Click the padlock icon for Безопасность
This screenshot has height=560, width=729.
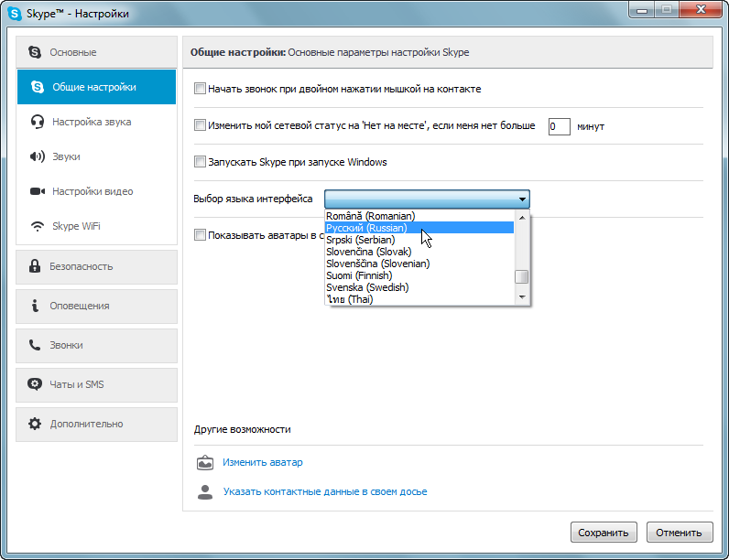[x=35, y=266]
